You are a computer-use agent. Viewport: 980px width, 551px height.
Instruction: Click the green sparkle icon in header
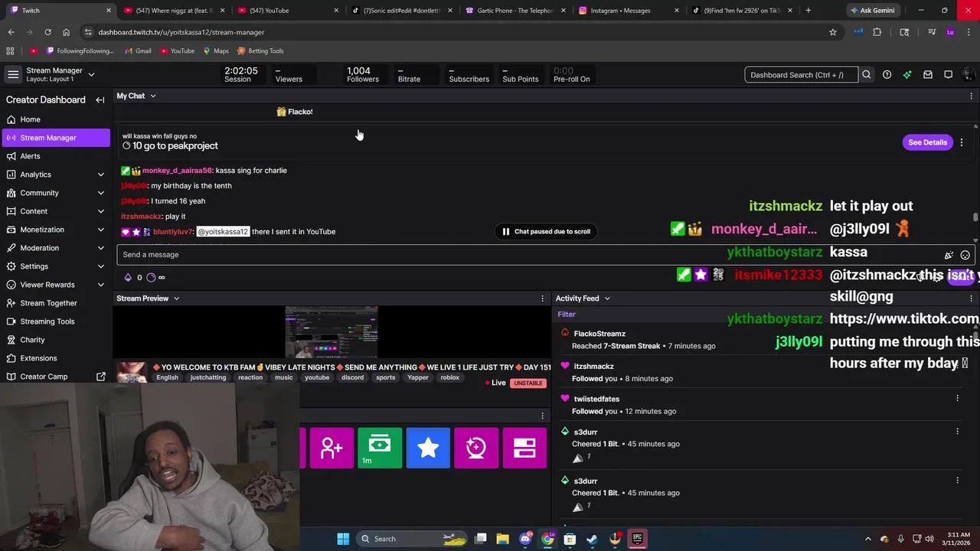click(907, 75)
